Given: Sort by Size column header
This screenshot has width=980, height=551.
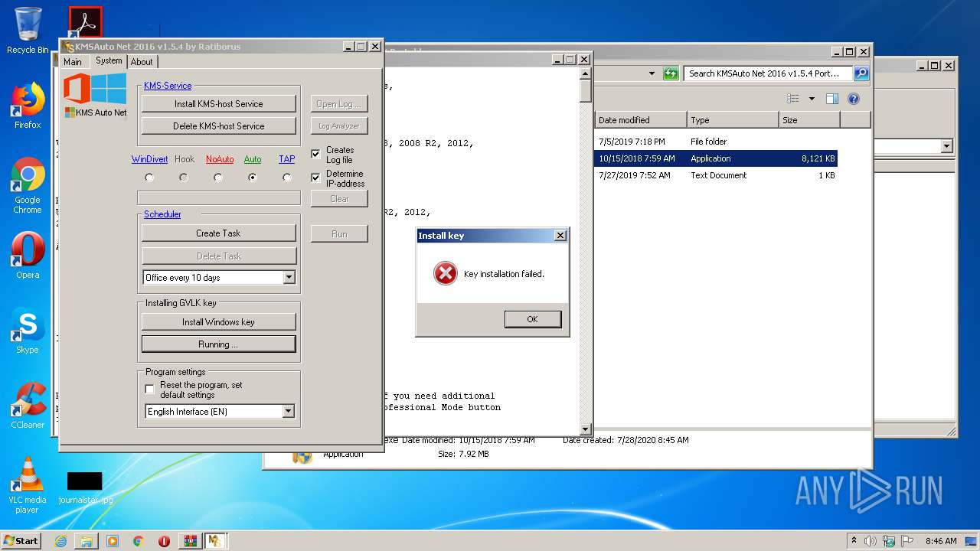Looking at the screenshot, I should tap(809, 120).
